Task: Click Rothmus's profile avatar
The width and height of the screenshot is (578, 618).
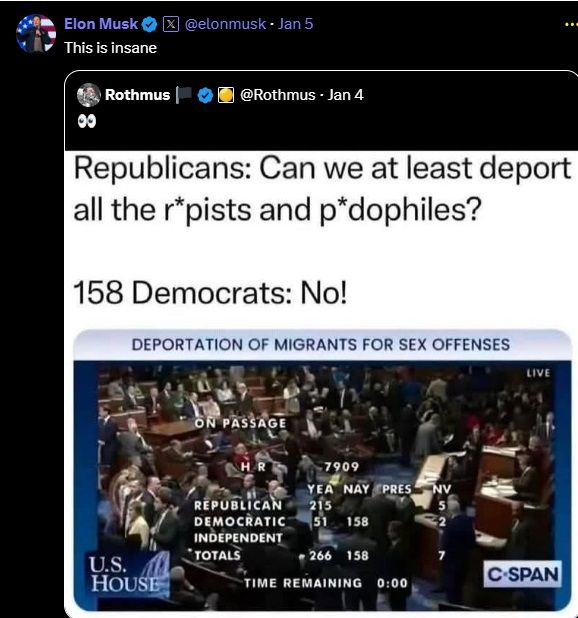Action: pyautogui.click(x=89, y=95)
